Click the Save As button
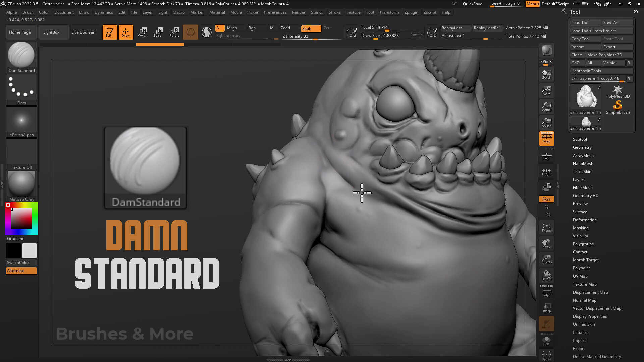This screenshot has height=362, width=644. [x=618, y=23]
